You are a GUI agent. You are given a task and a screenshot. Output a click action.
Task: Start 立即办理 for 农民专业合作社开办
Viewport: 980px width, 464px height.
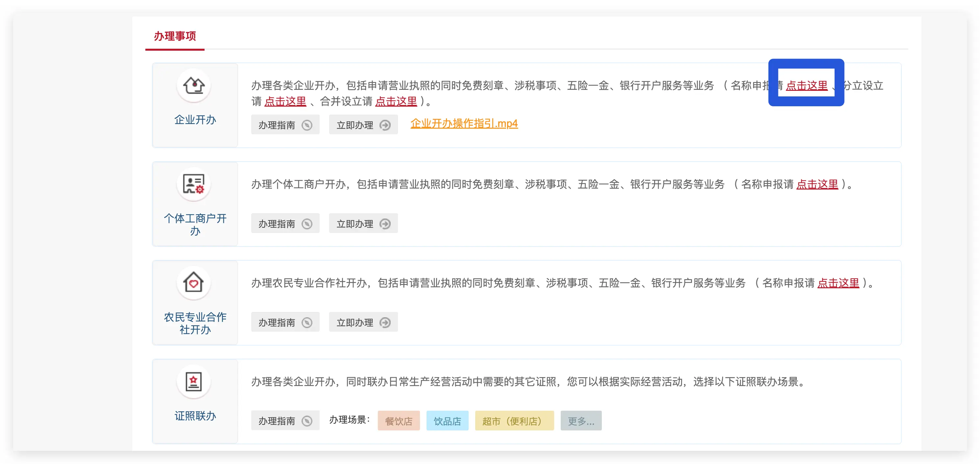pyautogui.click(x=363, y=322)
